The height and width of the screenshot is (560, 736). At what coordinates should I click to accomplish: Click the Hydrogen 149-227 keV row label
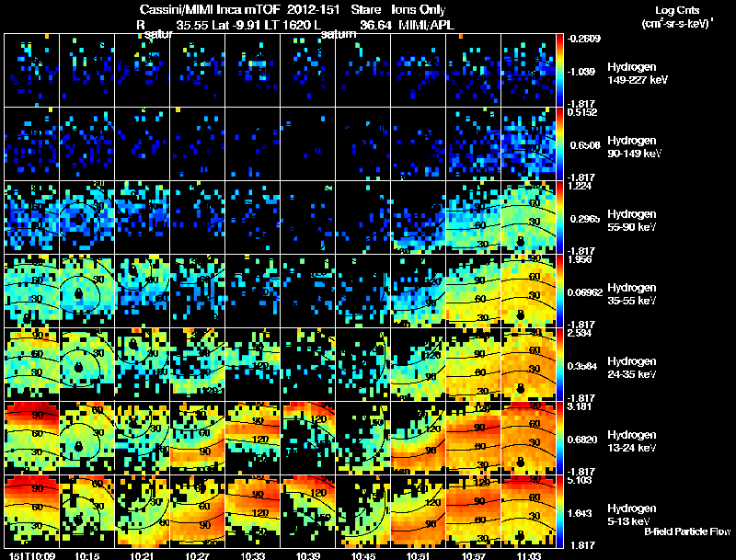[x=638, y=74]
